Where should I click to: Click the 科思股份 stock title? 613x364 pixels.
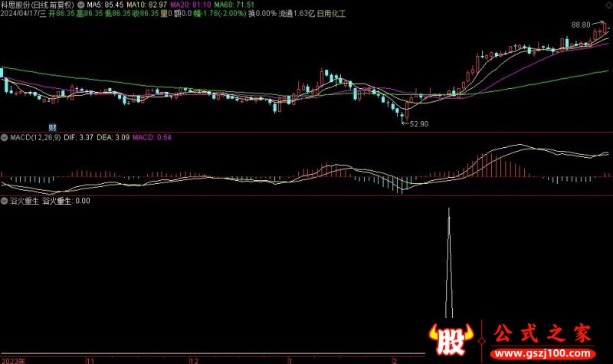coord(17,4)
